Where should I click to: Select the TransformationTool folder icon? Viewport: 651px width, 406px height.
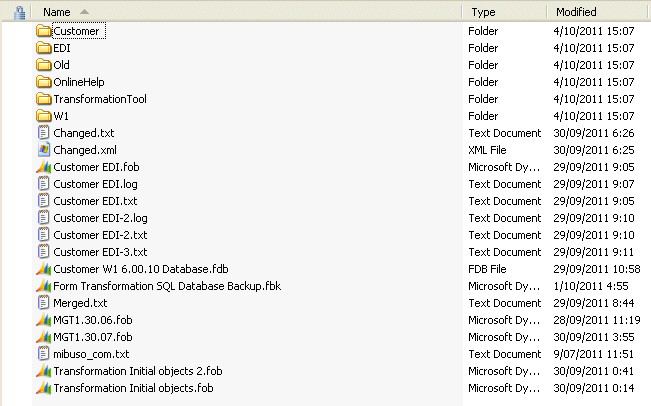44,99
